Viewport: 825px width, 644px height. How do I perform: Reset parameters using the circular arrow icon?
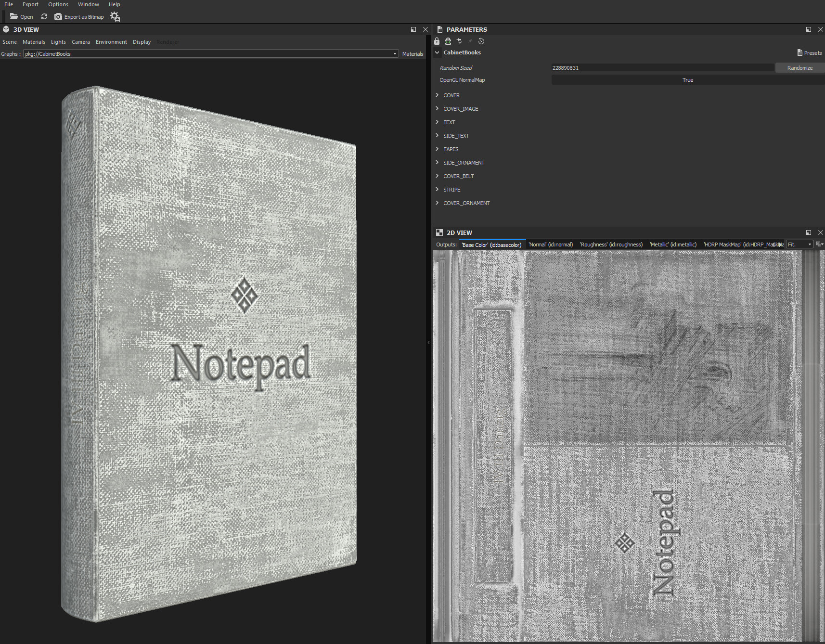pyautogui.click(x=481, y=41)
